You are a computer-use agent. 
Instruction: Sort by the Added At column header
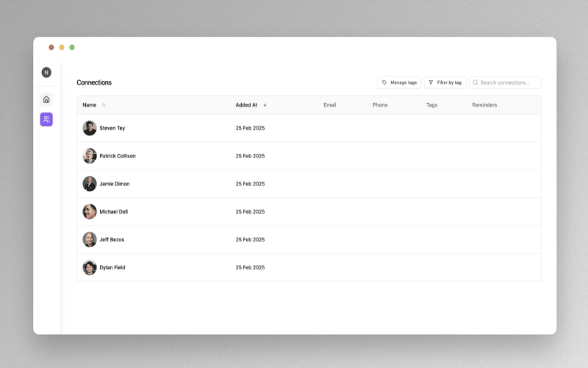(x=246, y=105)
